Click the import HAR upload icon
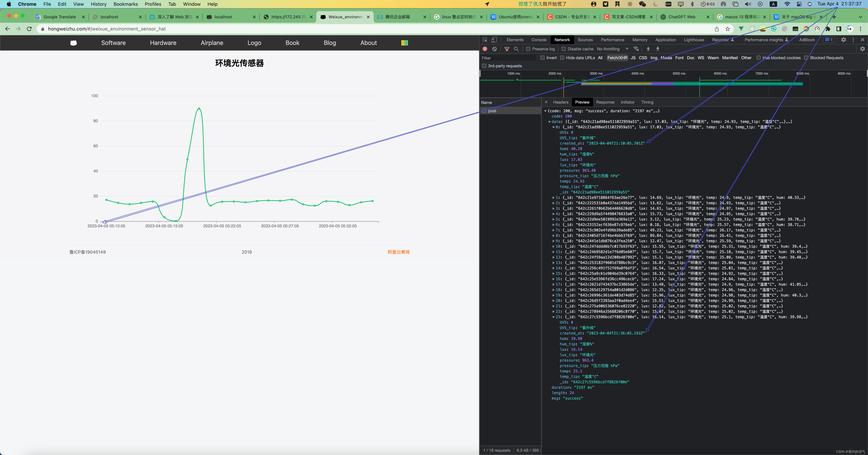 pos(648,49)
